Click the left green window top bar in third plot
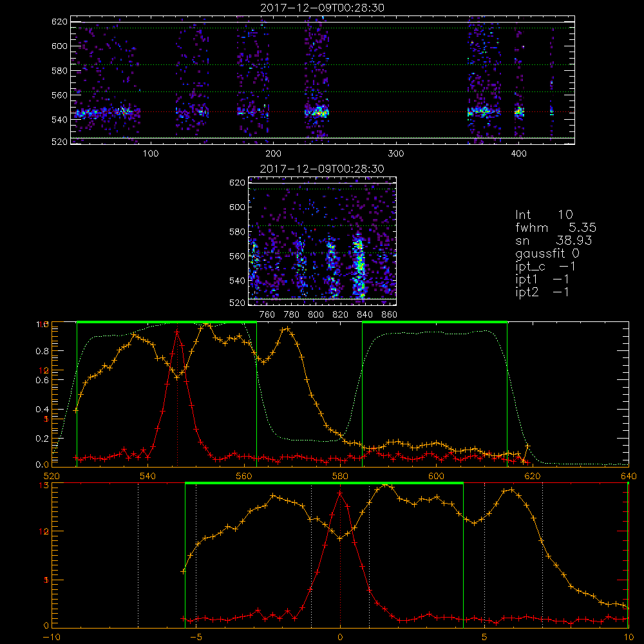 167,323
